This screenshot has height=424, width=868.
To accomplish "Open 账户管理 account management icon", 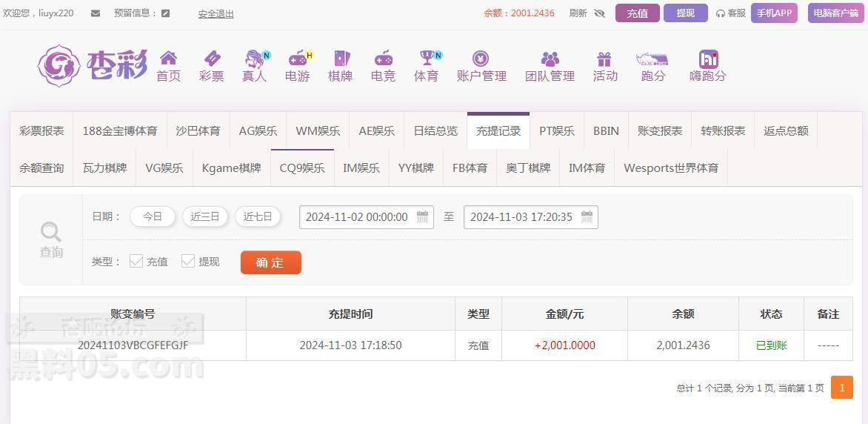I will point(481,59).
